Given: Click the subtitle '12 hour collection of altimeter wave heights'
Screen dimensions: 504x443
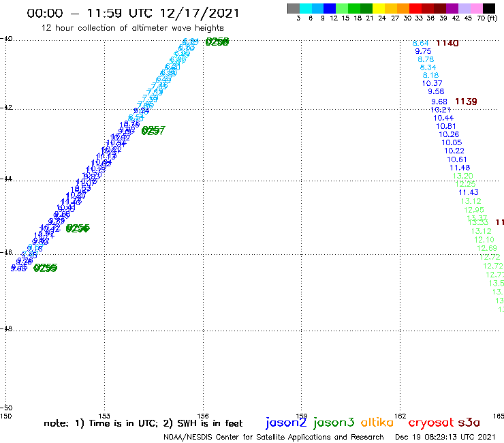Looking at the screenshot, I should tap(132, 28).
